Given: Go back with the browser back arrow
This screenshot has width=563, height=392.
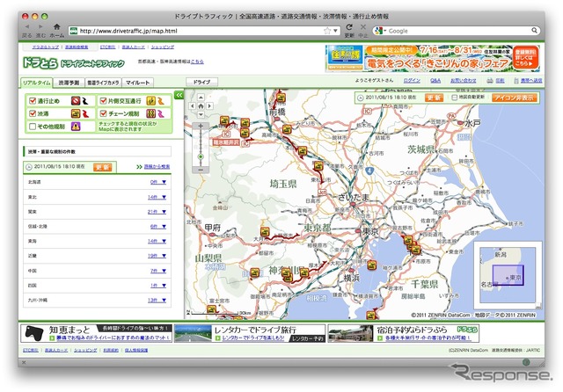Looking at the screenshot, I should (27, 27).
